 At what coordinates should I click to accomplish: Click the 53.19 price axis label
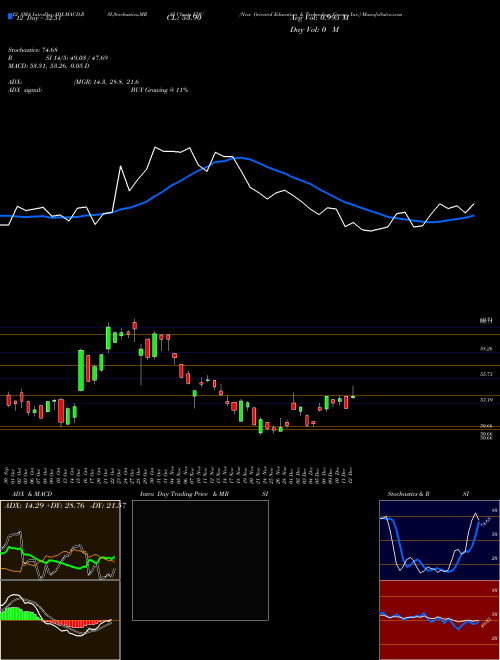pos(486,400)
